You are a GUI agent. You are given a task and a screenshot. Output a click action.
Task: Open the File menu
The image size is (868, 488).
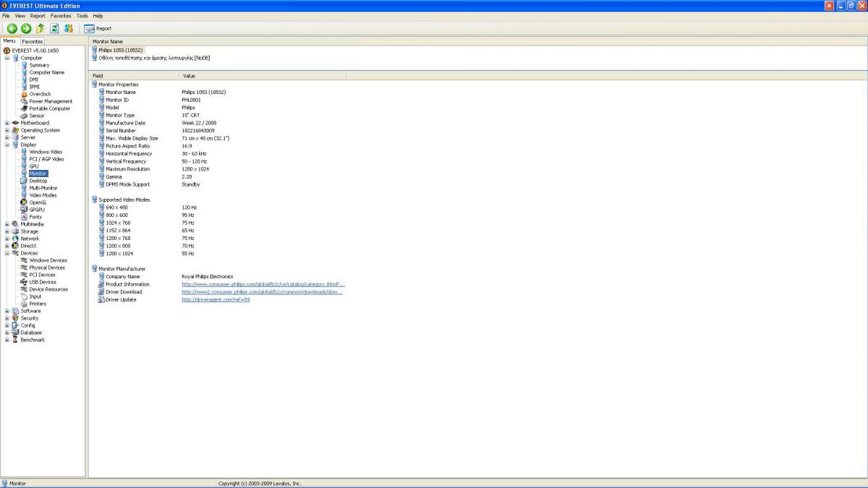point(6,15)
